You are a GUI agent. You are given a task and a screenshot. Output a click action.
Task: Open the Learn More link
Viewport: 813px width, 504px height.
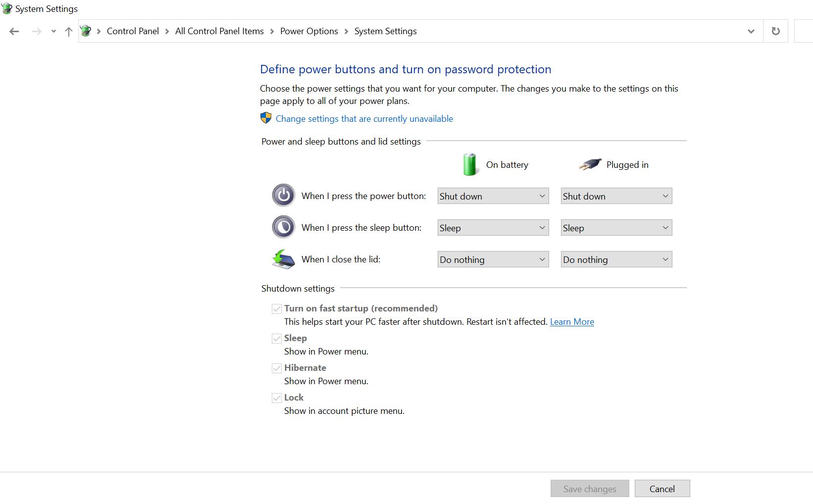[571, 321]
